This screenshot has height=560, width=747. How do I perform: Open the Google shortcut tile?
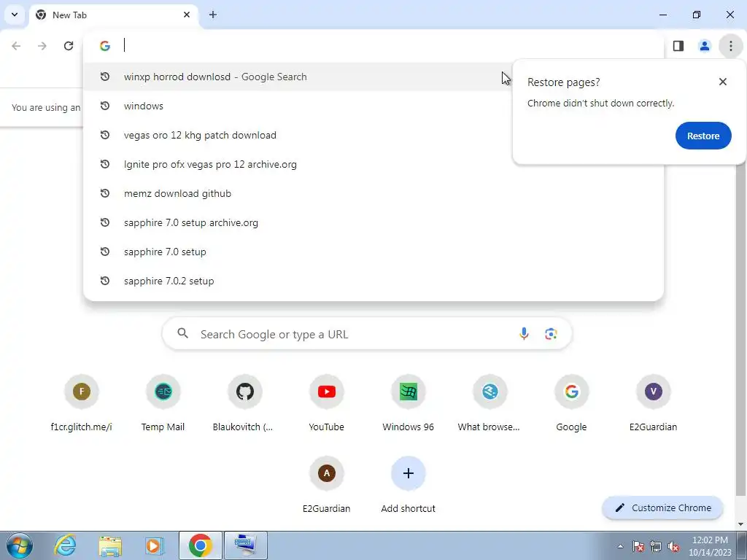572,404
